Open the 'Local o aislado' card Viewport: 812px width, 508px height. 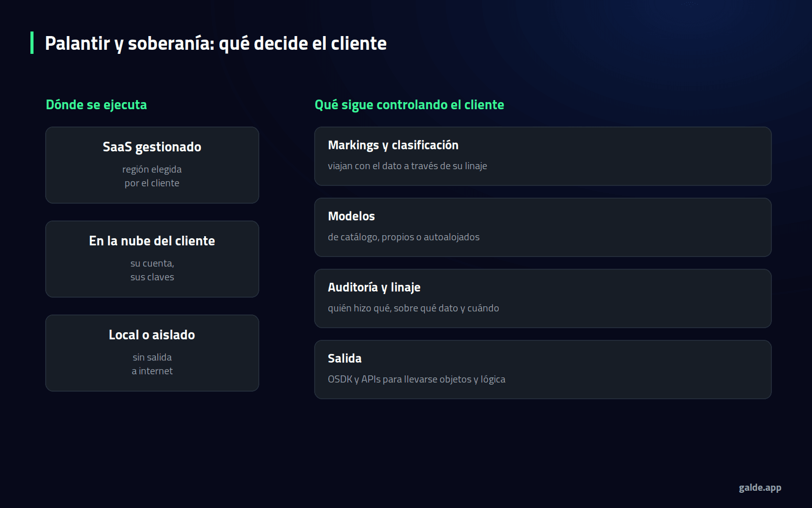point(152,353)
